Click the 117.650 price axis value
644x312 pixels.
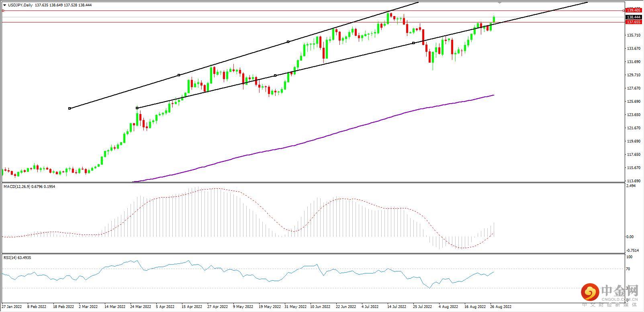coord(633,155)
